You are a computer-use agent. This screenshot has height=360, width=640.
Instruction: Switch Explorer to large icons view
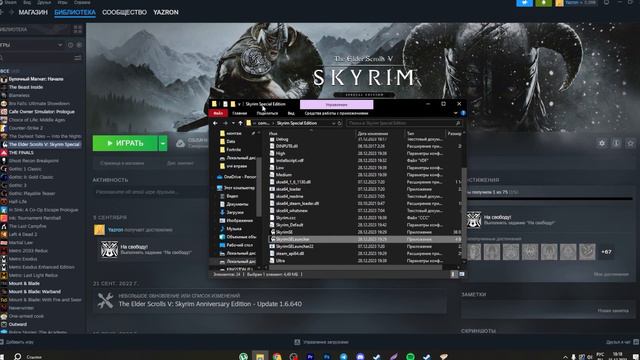coord(462,274)
